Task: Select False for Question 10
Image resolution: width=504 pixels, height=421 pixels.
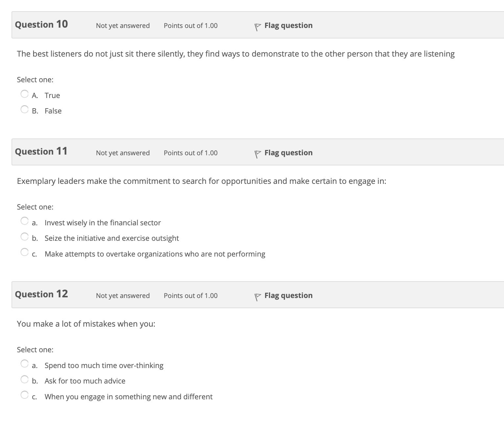Action: pyautogui.click(x=25, y=109)
